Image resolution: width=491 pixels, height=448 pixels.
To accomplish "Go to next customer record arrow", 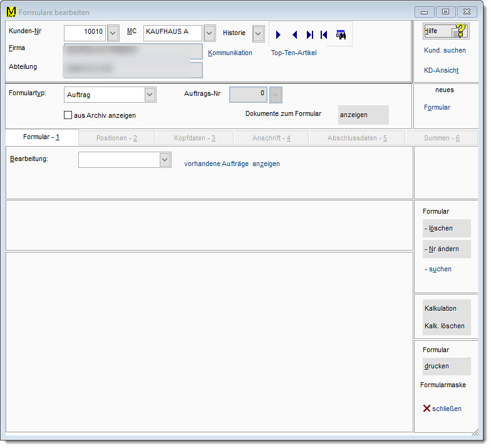I will tap(279, 35).
